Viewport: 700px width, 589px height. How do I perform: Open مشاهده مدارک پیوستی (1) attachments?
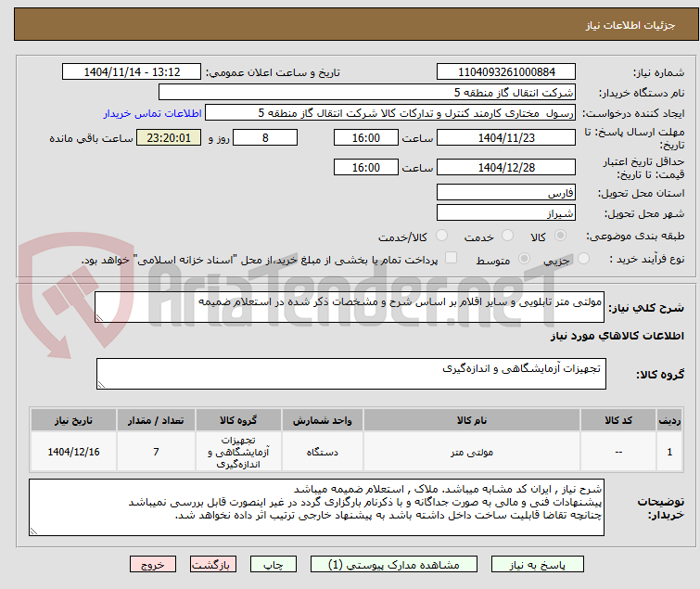click(394, 565)
